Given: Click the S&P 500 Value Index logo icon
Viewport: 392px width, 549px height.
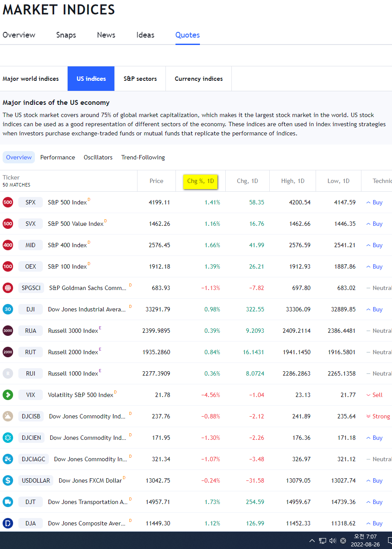Looking at the screenshot, I should coord(8,224).
